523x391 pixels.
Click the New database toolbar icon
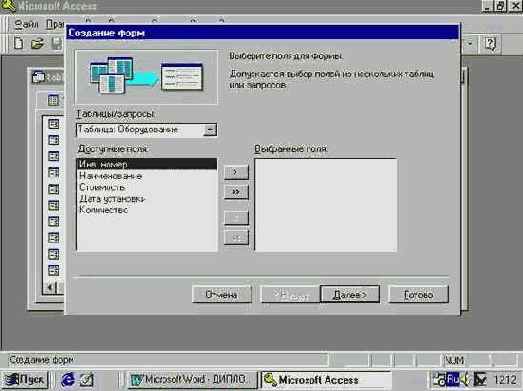(x=19, y=43)
